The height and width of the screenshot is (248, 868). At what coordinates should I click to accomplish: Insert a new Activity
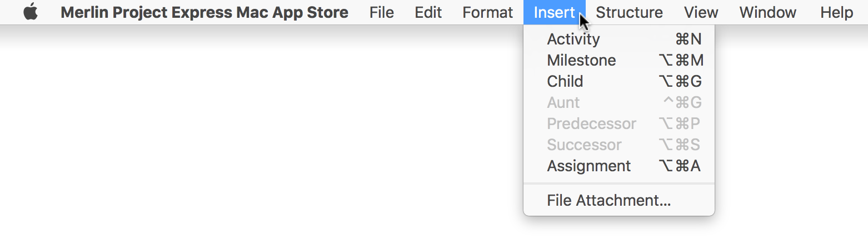619,39
